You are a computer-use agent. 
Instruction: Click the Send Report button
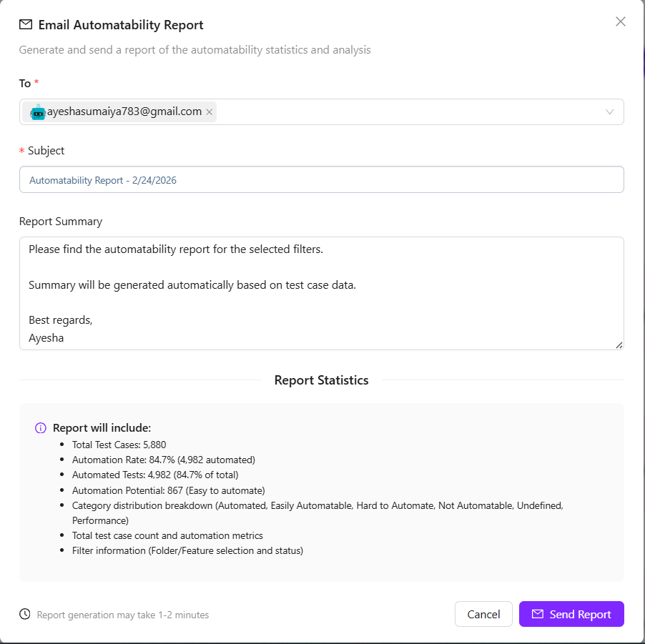pos(571,615)
